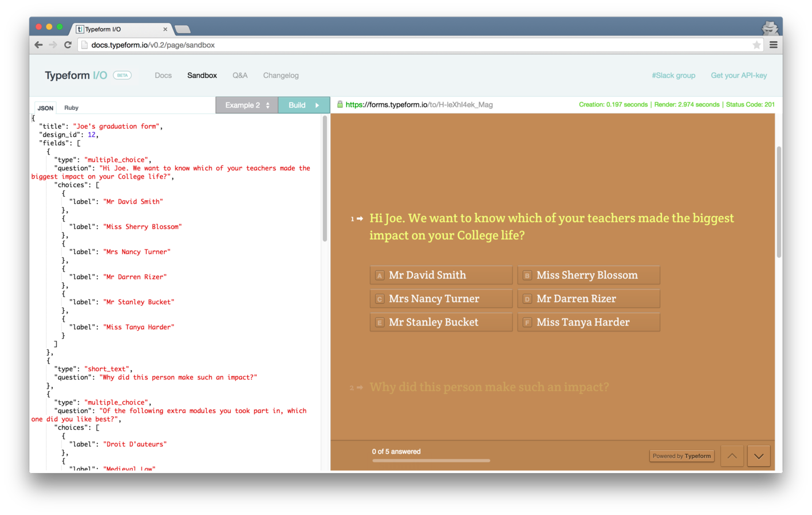Click the browser forward arrow

(53, 45)
